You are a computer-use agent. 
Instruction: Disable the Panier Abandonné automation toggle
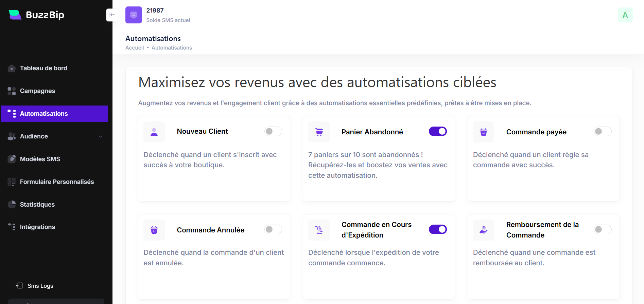[437, 131]
